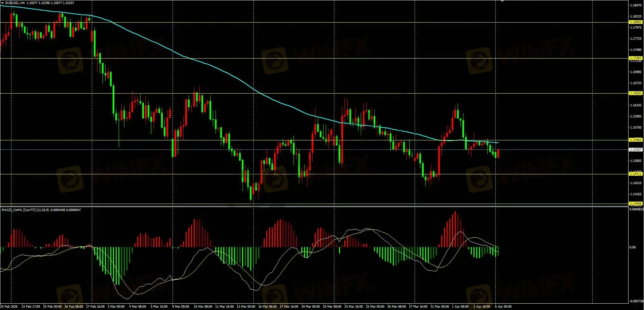Image resolution: width=644 pixels, height=310 pixels.
Task: Click the 9 Mar 00:00 time label
Action: pos(181,307)
